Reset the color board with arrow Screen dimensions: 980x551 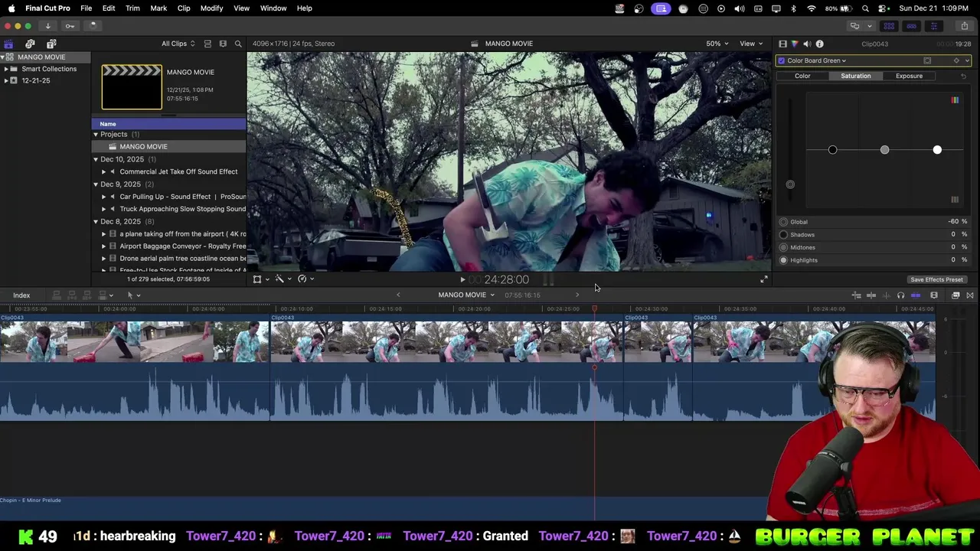point(963,76)
